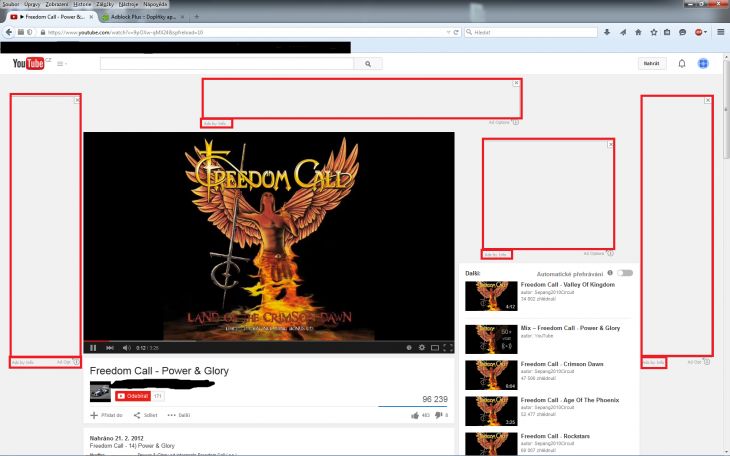
Task: Click the chat bubble icon in the toolbar
Action: [x=683, y=32]
